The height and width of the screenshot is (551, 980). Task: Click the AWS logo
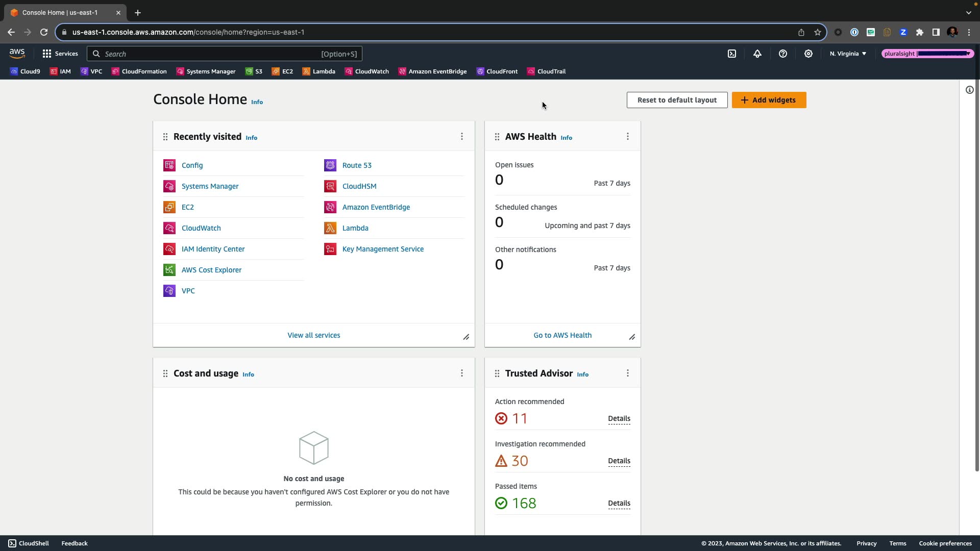pos(17,54)
